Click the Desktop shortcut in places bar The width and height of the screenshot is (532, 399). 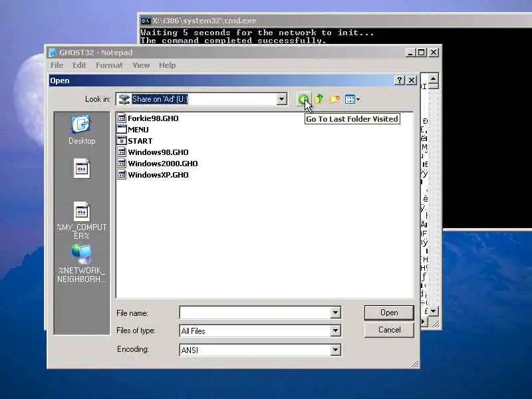click(82, 130)
